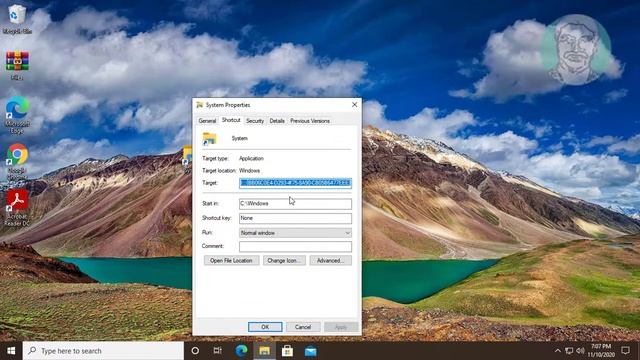Click the network icon in system tray
640x360 pixels.
[569, 351]
